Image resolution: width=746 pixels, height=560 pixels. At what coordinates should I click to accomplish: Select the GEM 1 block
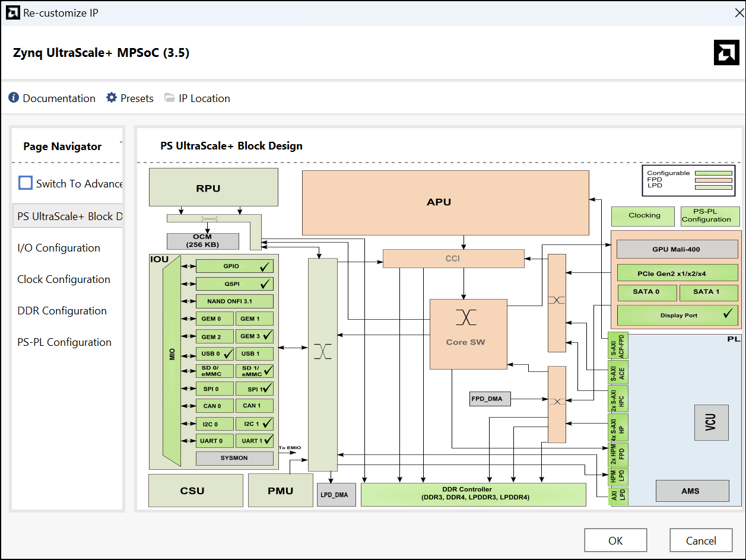tap(255, 319)
